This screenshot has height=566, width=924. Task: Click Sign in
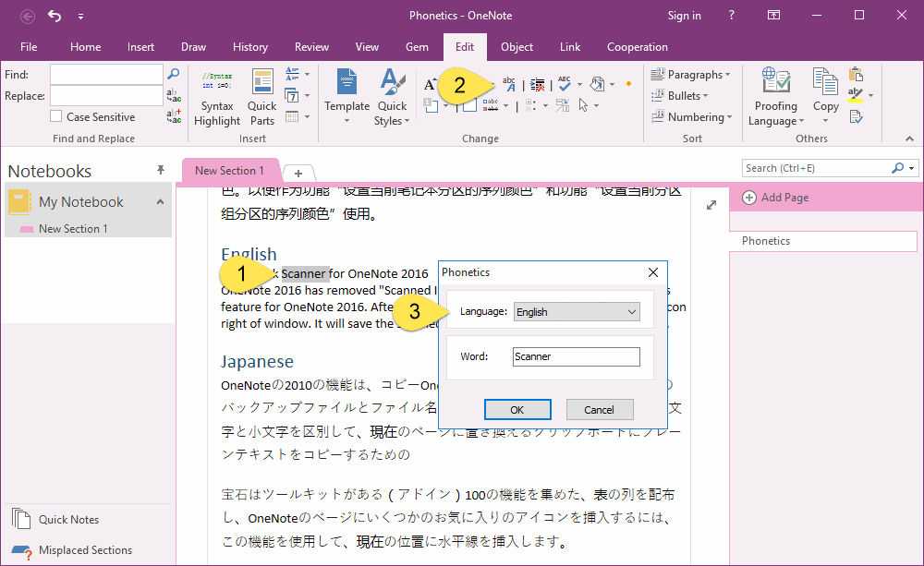click(x=684, y=16)
